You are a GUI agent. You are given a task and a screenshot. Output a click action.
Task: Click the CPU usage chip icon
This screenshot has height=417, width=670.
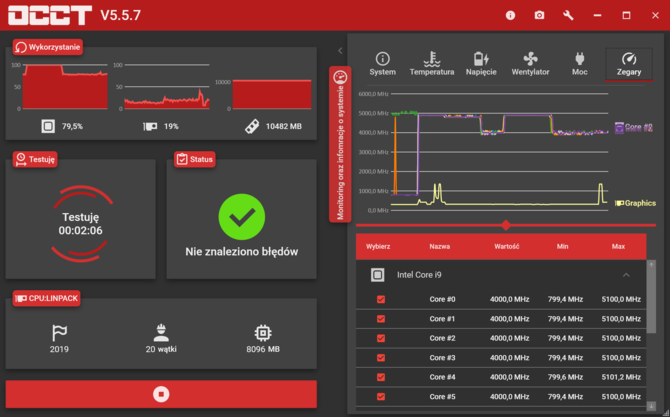tap(48, 126)
